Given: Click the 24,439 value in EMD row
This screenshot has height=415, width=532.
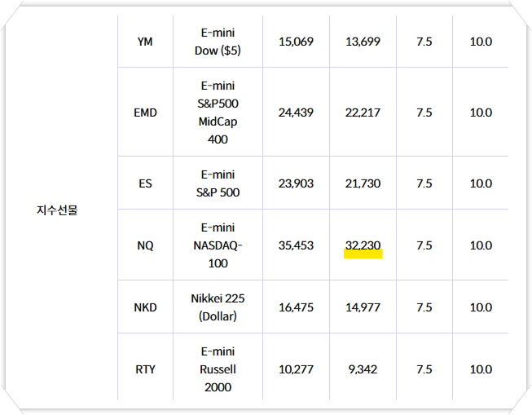Looking at the screenshot, I should click(x=296, y=113).
